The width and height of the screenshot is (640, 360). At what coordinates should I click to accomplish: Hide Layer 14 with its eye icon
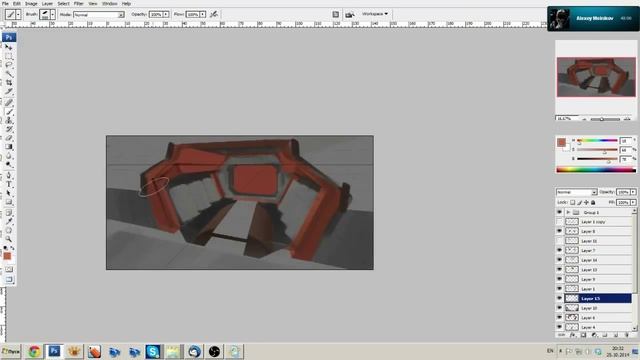(x=559, y=260)
